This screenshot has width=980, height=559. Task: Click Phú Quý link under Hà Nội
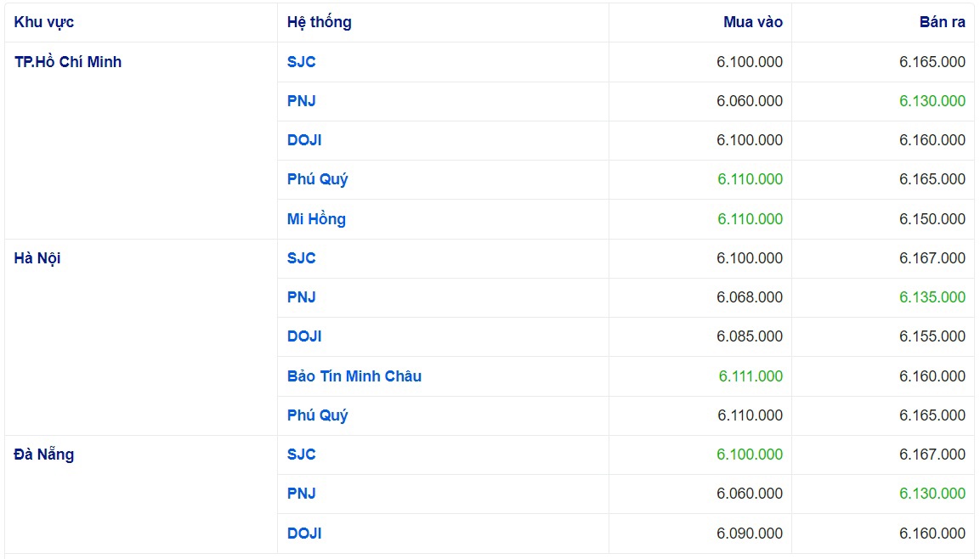pyautogui.click(x=317, y=415)
